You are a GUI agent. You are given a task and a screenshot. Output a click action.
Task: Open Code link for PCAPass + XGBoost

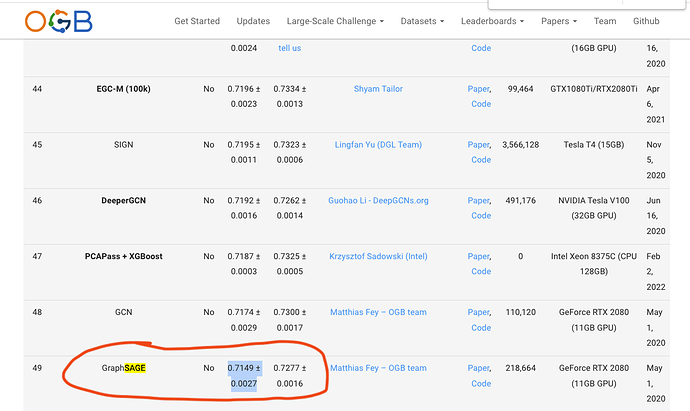481,272
